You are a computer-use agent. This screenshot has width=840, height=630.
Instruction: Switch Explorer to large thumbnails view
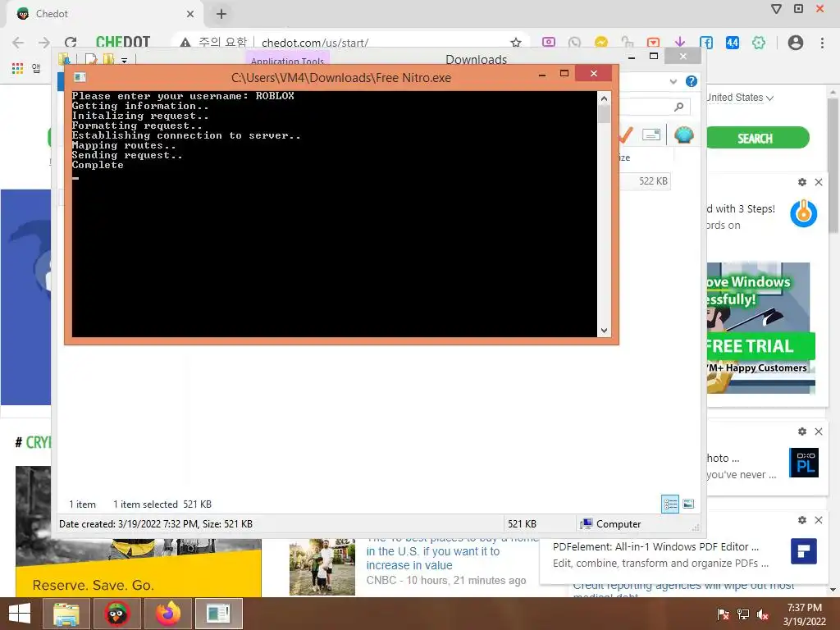click(688, 504)
